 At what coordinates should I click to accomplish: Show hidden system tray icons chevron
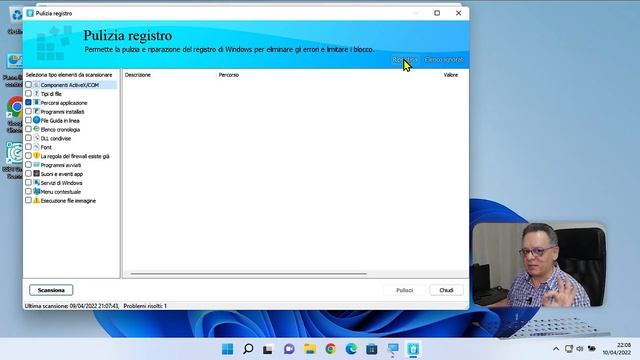(556, 349)
